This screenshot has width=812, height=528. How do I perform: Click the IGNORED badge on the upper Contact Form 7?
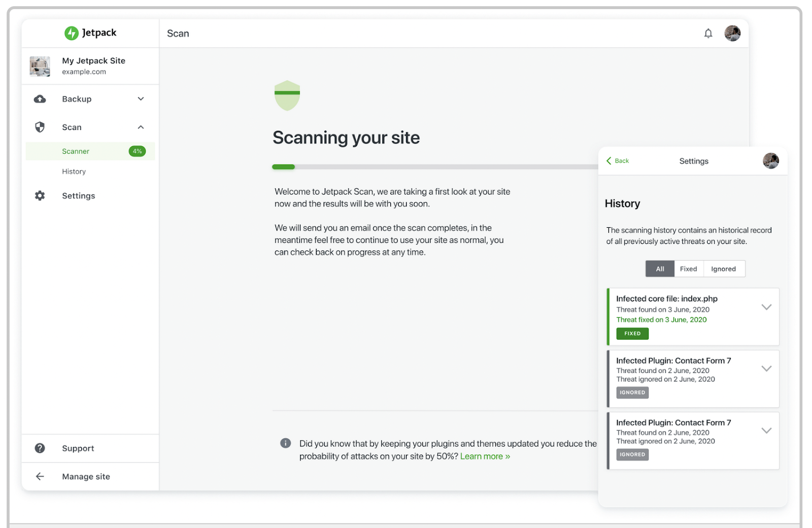[x=632, y=393]
